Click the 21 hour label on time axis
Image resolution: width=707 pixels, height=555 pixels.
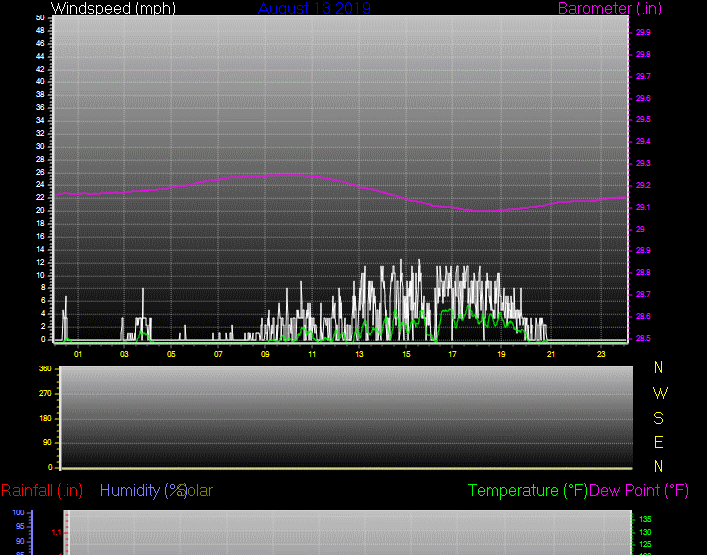point(551,354)
